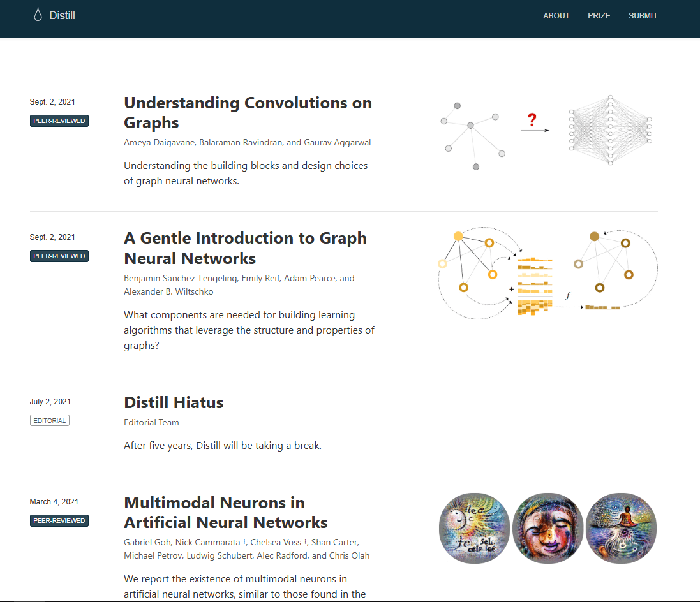Select author Emily Reif
The width and height of the screenshot is (700, 602).
pyautogui.click(x=260, y=278)
